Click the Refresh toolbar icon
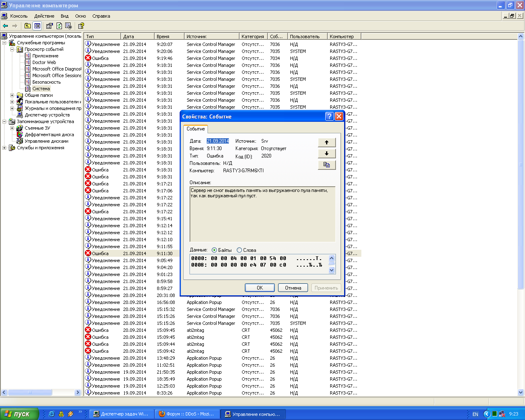 (x=59, y=26)
